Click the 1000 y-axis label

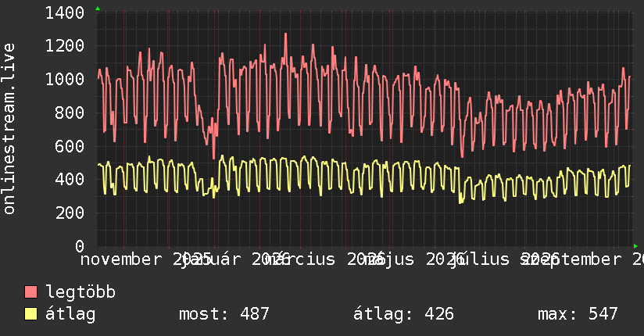point(65,79)
